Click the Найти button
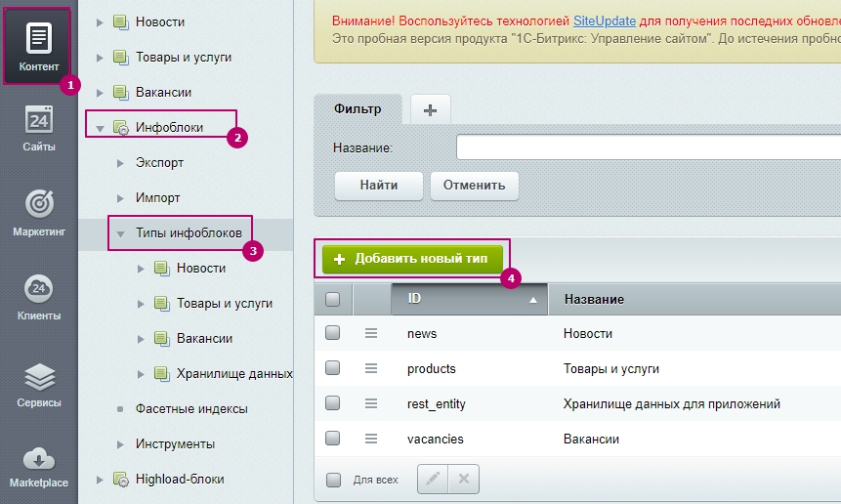This screenshot has height=504, width=841. pyautogui.click(x=379, y=186)
